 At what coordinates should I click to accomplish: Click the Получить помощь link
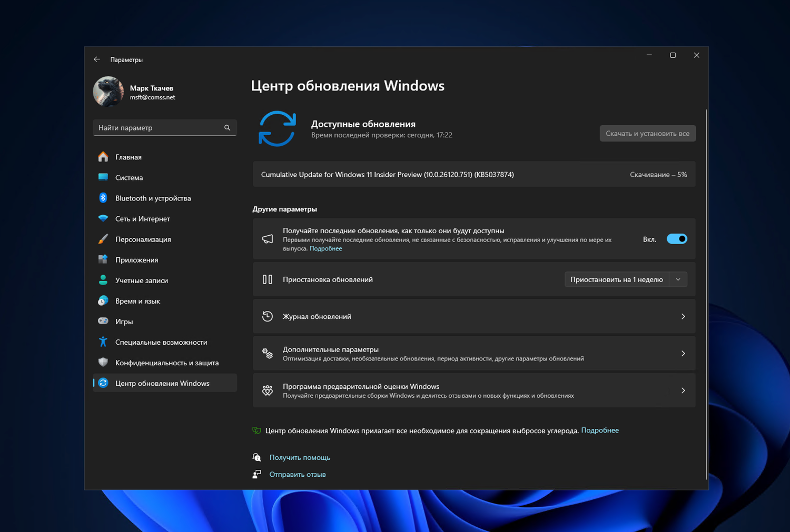pyautogui.click(x=300, y=457)
